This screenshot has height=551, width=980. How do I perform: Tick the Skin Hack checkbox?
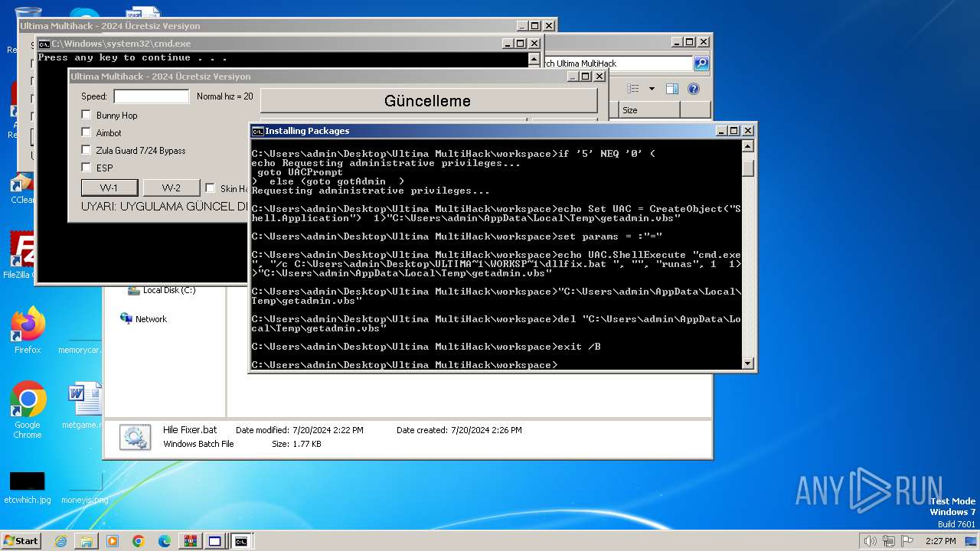pyautogui.click(x=211, y=188)
